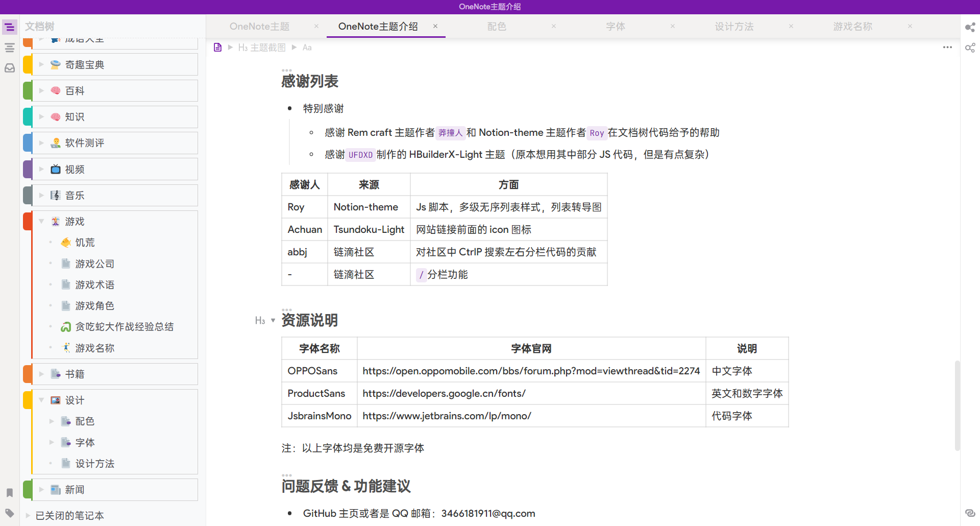Click the 主题截图 breadcrumb heading

[267, 47]
